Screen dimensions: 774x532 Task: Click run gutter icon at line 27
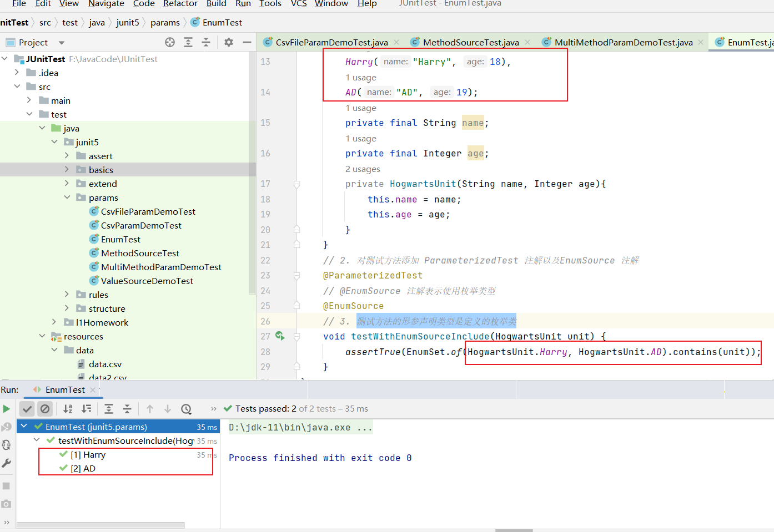tap(280, 336)
